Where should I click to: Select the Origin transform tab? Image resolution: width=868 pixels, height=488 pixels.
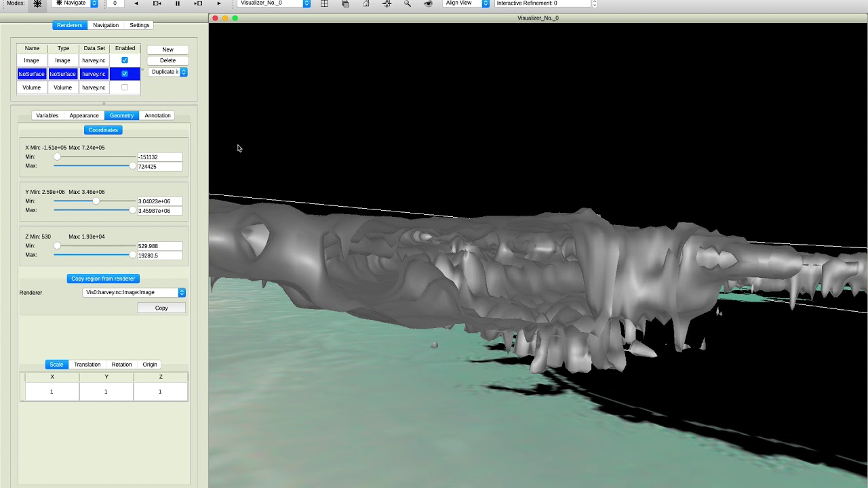150,365
